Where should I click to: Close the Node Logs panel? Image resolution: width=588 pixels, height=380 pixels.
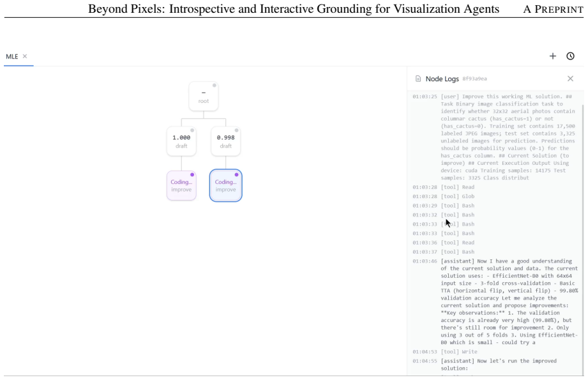pyautogui.click(x=570, y=79)
